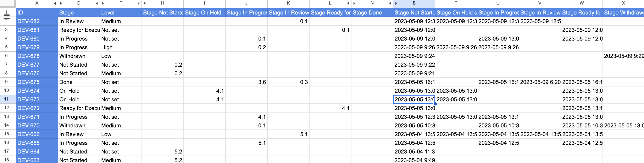Viewport: 644px width, 163px height.
Task: Click the Not set level cell for DEV-681
Action: 121,30
